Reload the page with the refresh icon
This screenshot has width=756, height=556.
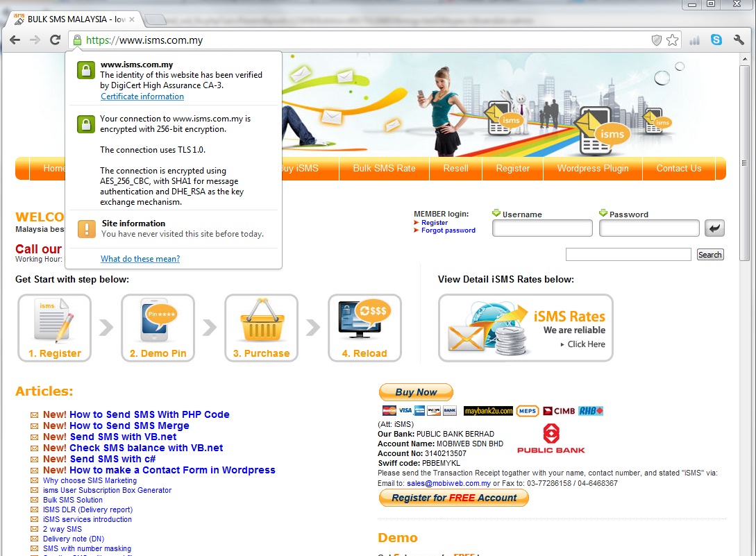55,40
